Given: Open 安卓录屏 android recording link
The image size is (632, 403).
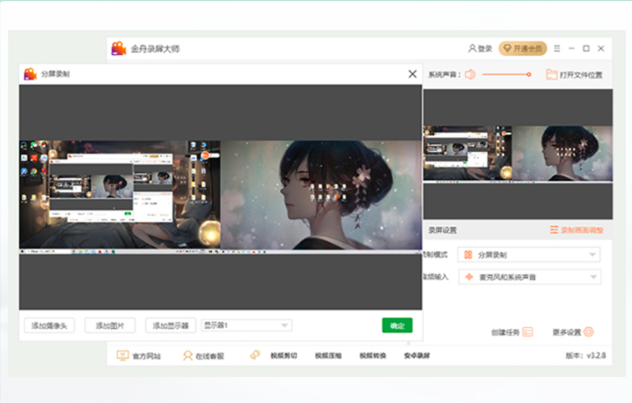Looking at the screenshot, I should pos(417,355).
